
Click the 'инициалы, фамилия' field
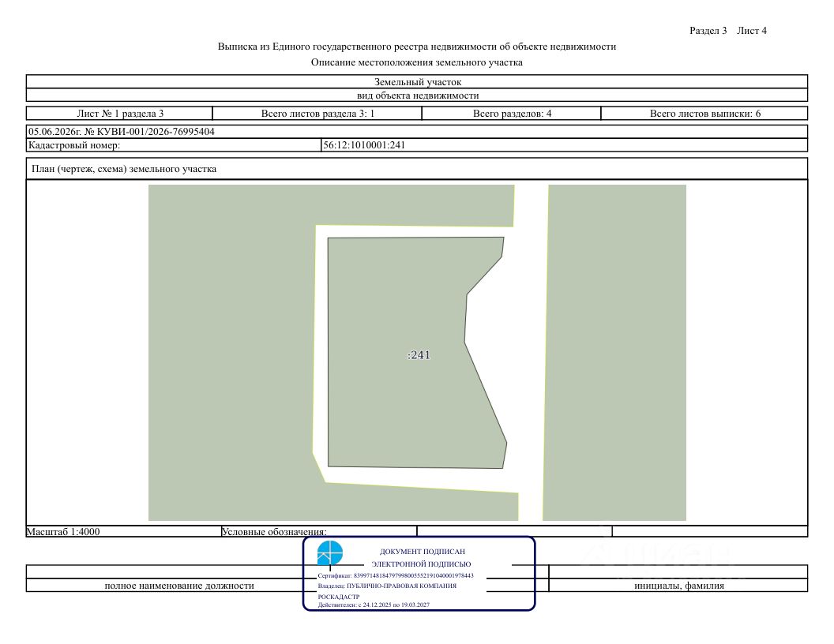point(678,586)
